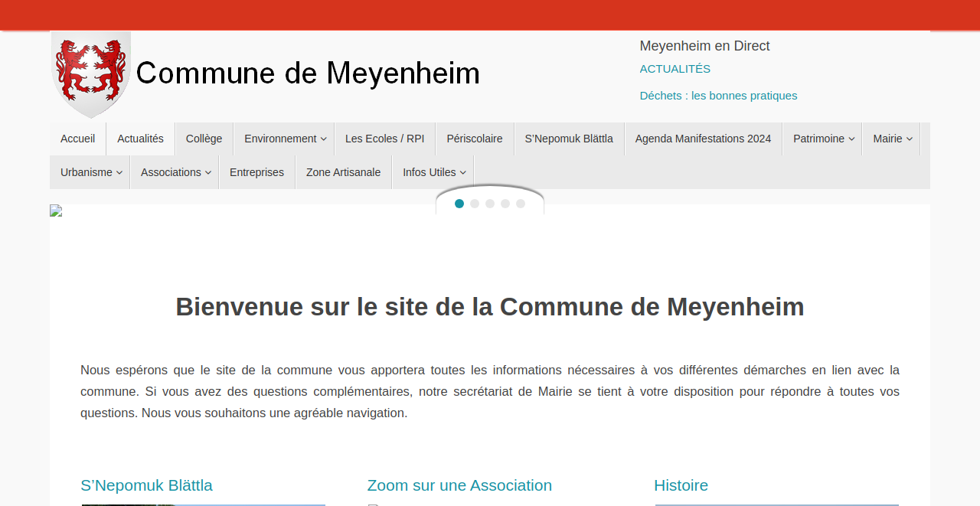Open the broken slider image placeholder
This screenshot has width=980, height=506.
coord(56,211)
